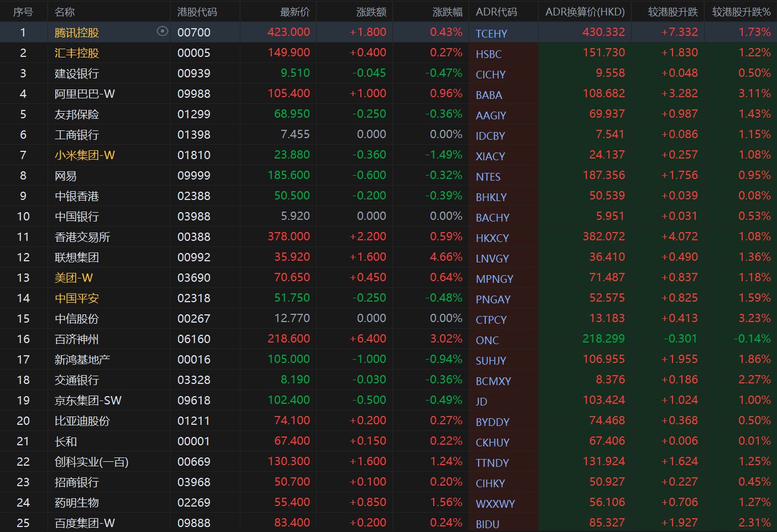Click stock code 03988 for 中国银行
777x532 pixels.
pos(194,217)
